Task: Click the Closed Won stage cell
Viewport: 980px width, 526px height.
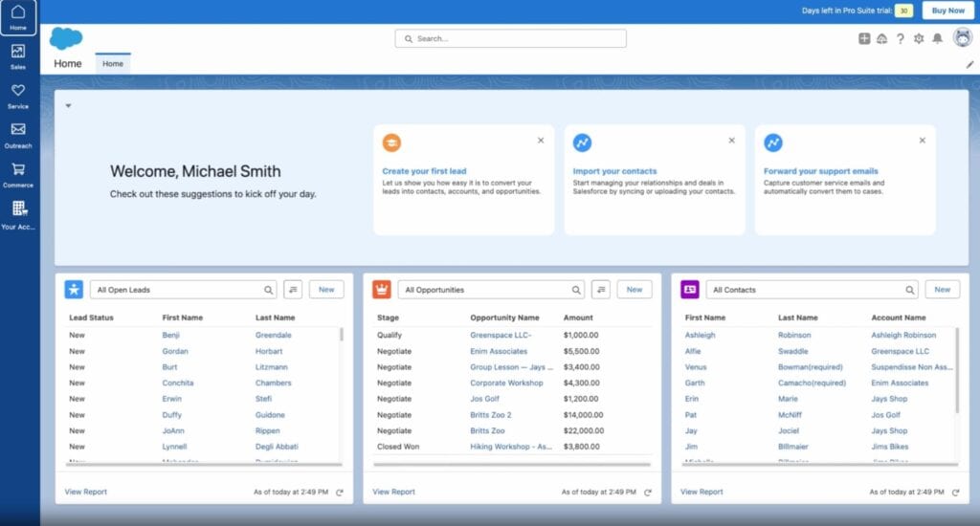Action: [x=398, y=447]
